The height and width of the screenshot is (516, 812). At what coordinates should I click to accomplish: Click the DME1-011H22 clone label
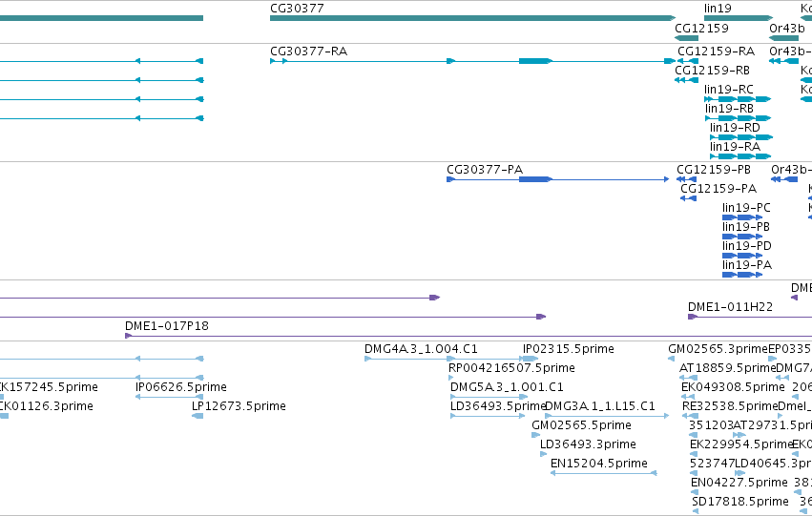(x=730, y=307)
